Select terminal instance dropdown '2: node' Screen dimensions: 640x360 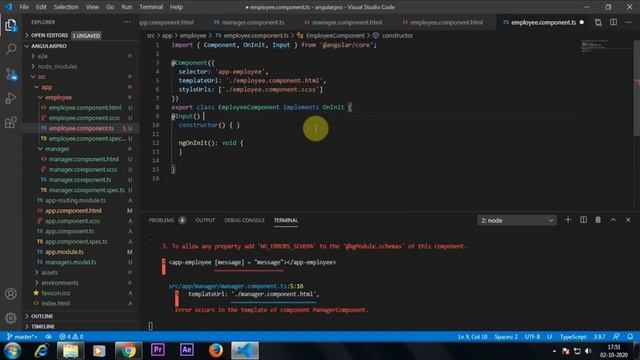pyautogui.click(x=517, y=220)
